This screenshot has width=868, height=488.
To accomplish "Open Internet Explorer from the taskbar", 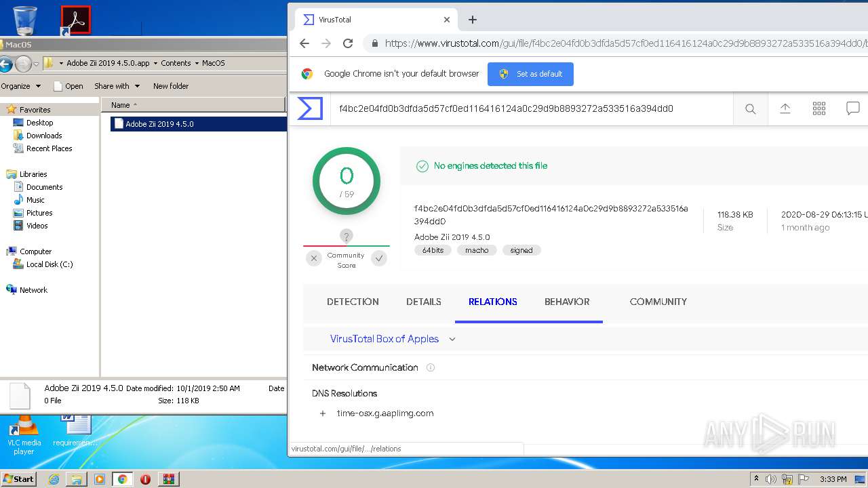I will pyautogui.click(x=54, y=479).
